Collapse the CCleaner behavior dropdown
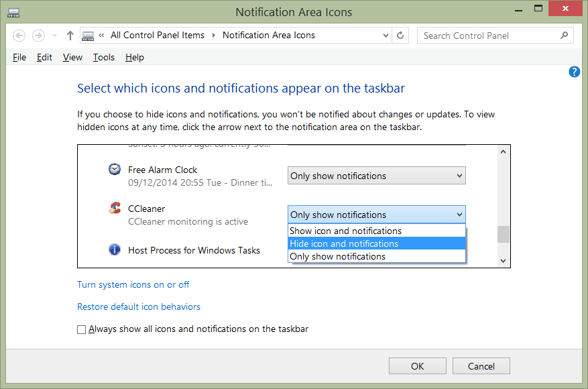The height and width of the screenshot is (389, 588). click(x=377, y=215)
